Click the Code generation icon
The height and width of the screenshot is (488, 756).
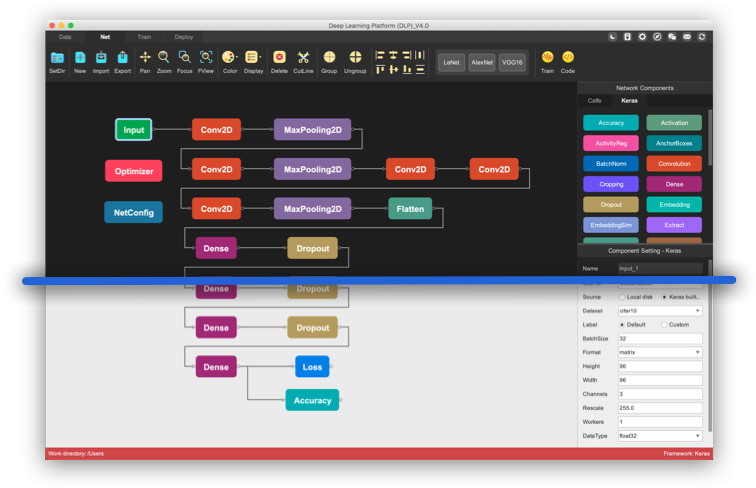click(x=568, y=57)
